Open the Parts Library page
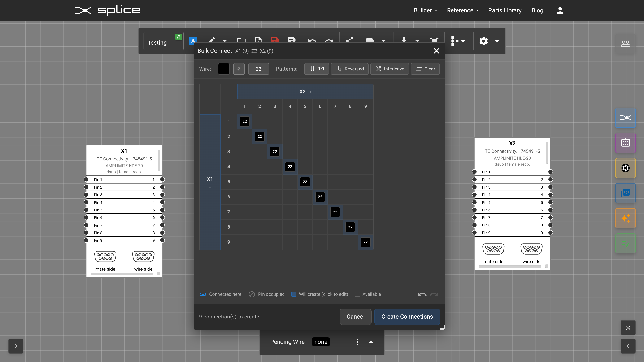Screen dimensions: 644x362 pyautogui.click(x=505, y=10)
